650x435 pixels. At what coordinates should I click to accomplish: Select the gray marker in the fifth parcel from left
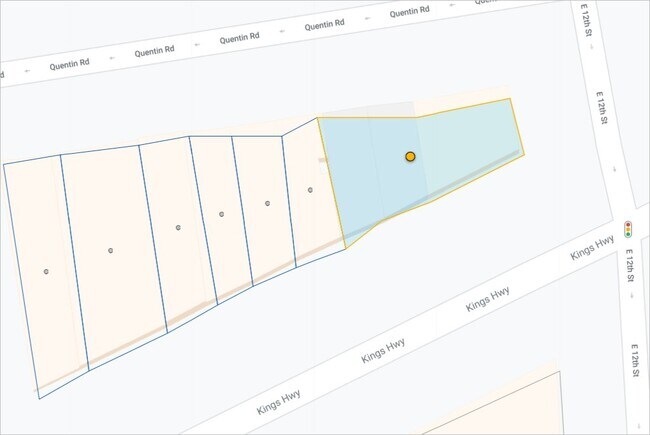[x=268, y=203]
